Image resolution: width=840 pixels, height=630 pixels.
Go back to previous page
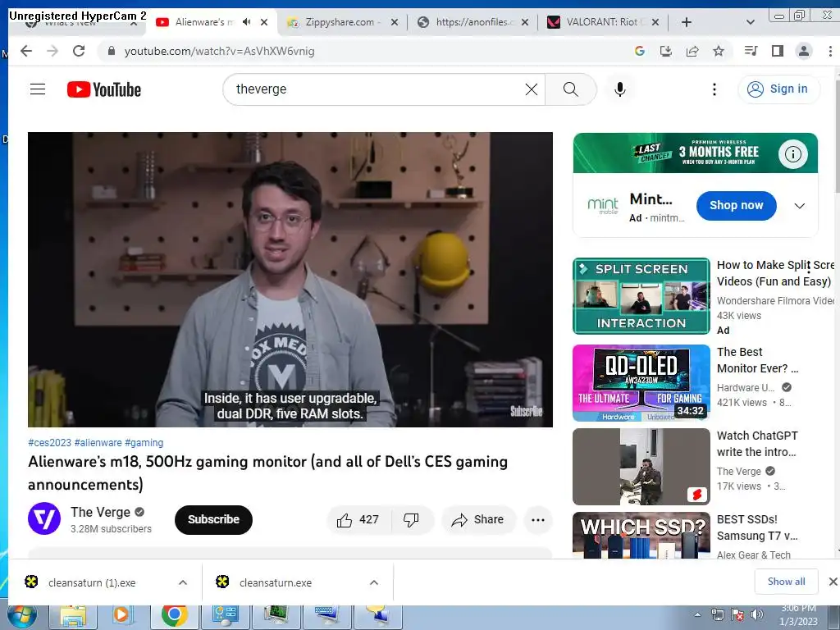[26, 51]
